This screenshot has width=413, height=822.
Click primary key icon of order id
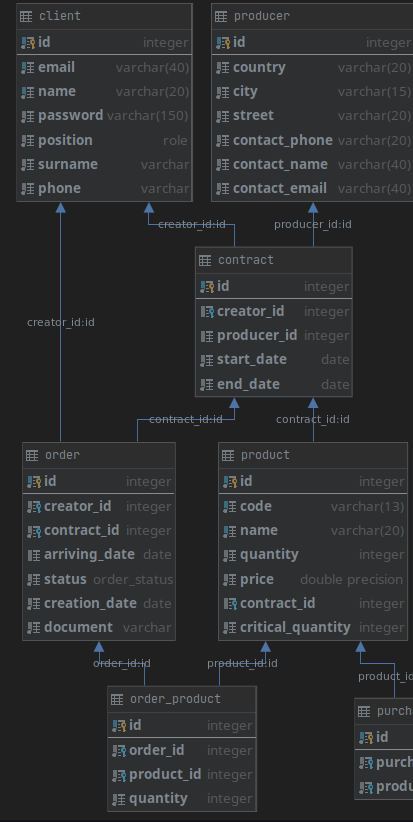pyautogui.click(x=34, y=482)
